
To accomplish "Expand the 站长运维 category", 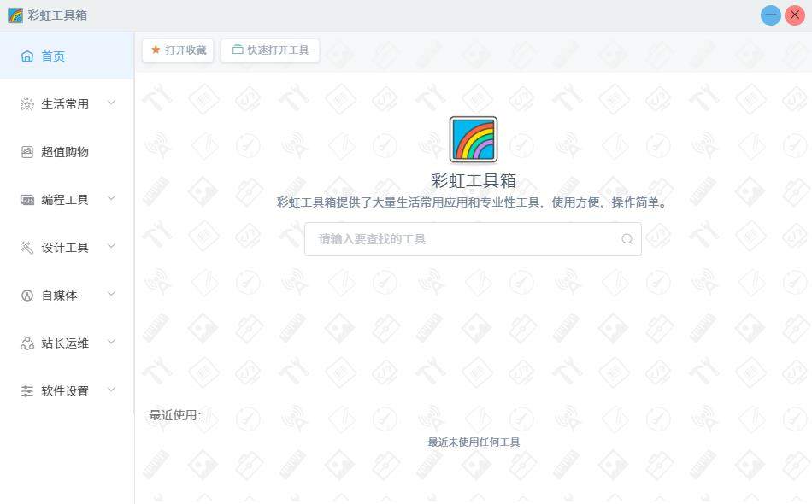I will pyautogui.click(x=111, y=343).
